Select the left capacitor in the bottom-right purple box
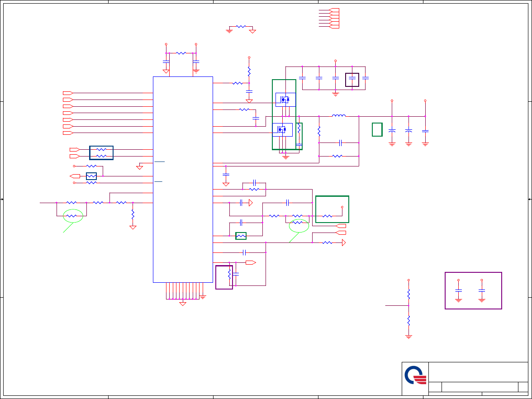The height and width of the screenshot is (399, 532). pyautogui.click(x=458, y=290)
